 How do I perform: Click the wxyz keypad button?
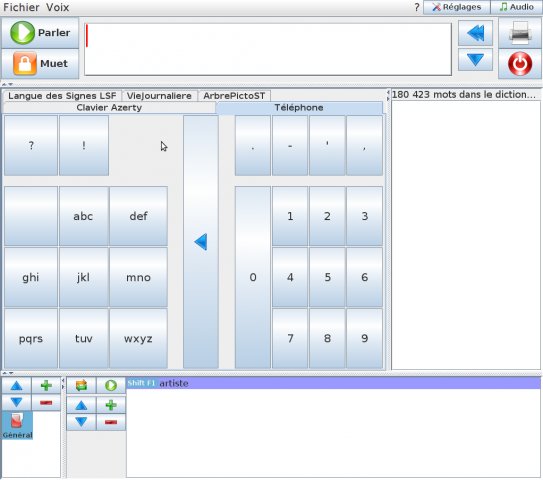pos(138,338)
